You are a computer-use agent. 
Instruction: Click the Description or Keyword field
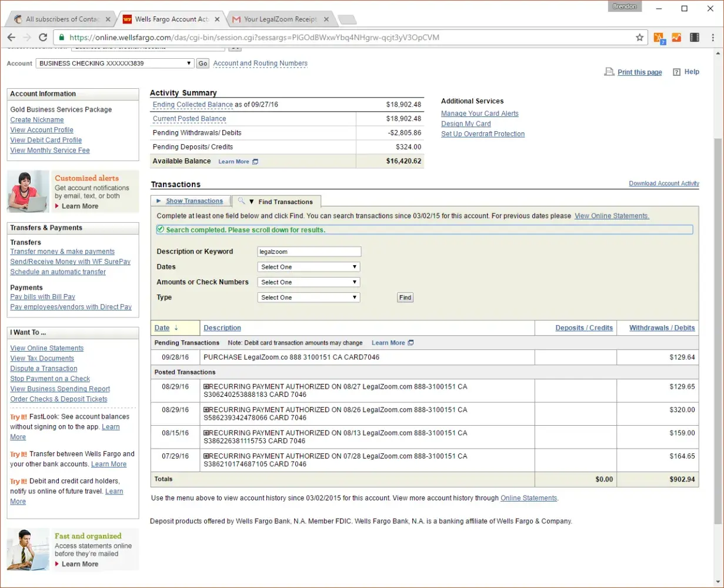coord(309,252)
